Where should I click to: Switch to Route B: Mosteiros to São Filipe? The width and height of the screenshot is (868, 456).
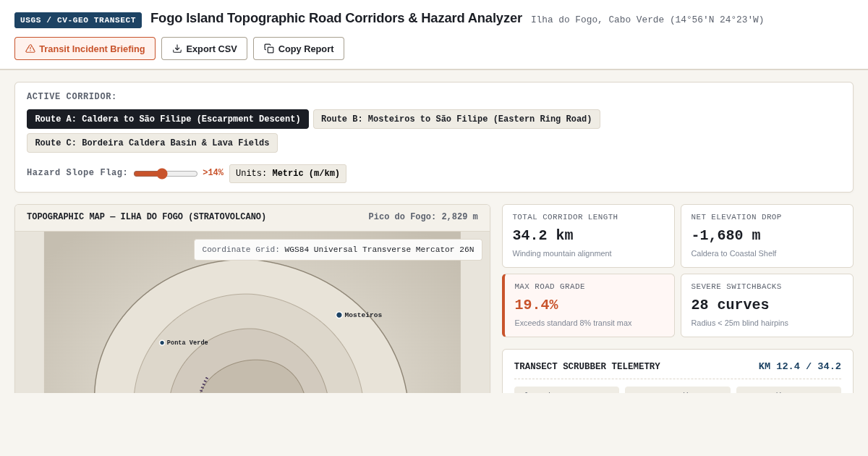coord(456,119)
